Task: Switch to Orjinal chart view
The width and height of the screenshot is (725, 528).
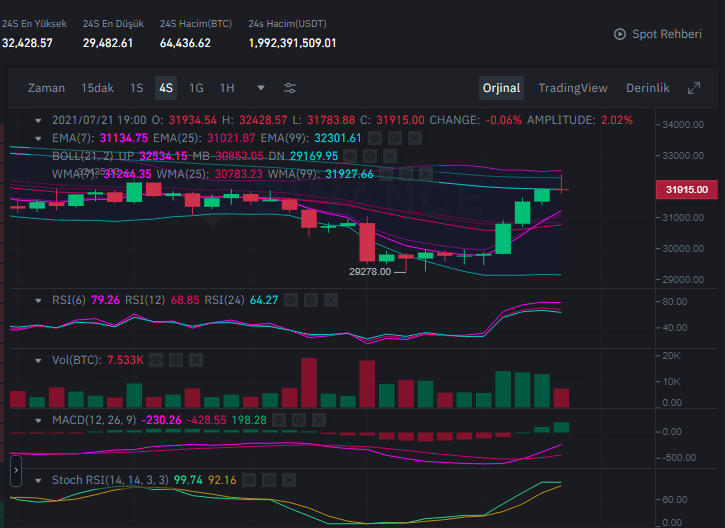Action: tap(501, 88)
